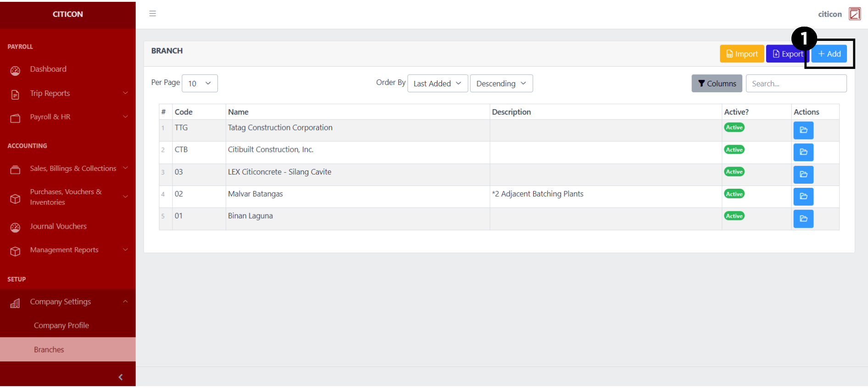Click the citicon profile avatar icon
The image size is (868, 388).
coord(854,14)
